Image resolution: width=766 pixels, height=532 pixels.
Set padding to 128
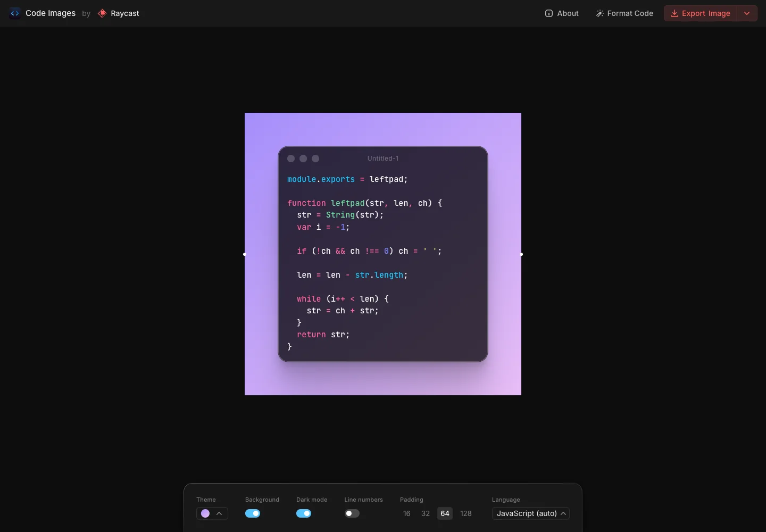[x=466, y=513]
